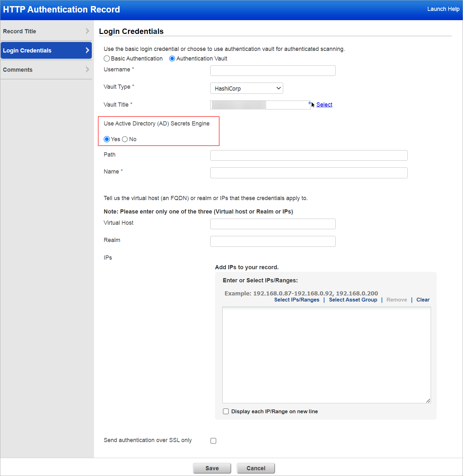Click Select IPs/Ranges
Viewport: 463px width, 476px height.
point(296,300)
